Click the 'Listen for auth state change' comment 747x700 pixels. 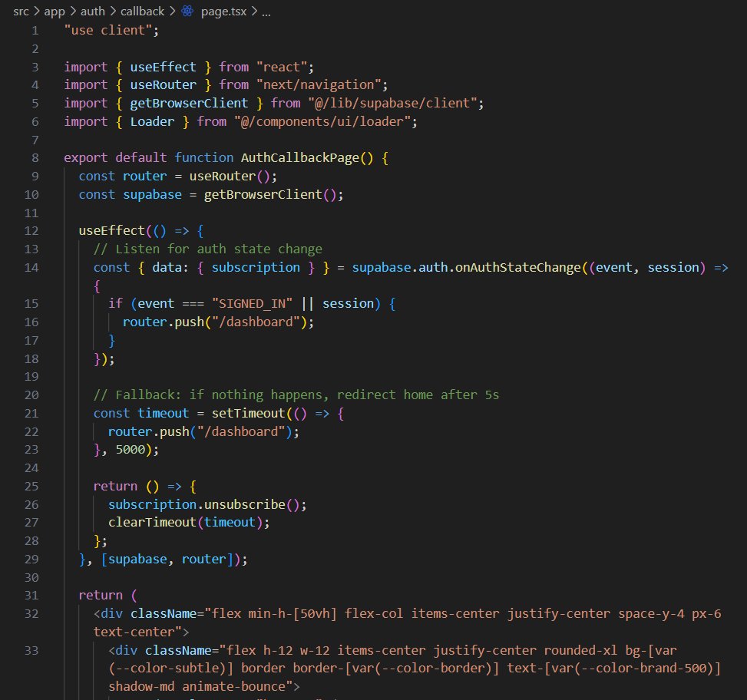pyautogui.click(x=208, y=249)
